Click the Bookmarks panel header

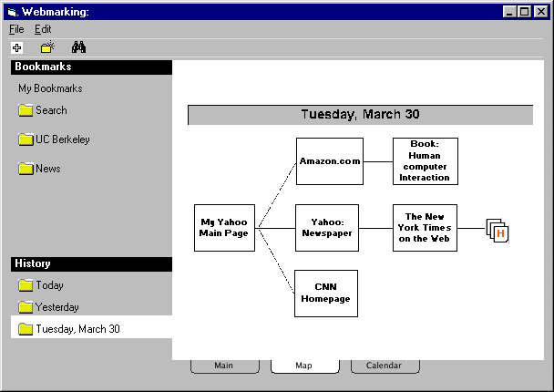point(91,67)
